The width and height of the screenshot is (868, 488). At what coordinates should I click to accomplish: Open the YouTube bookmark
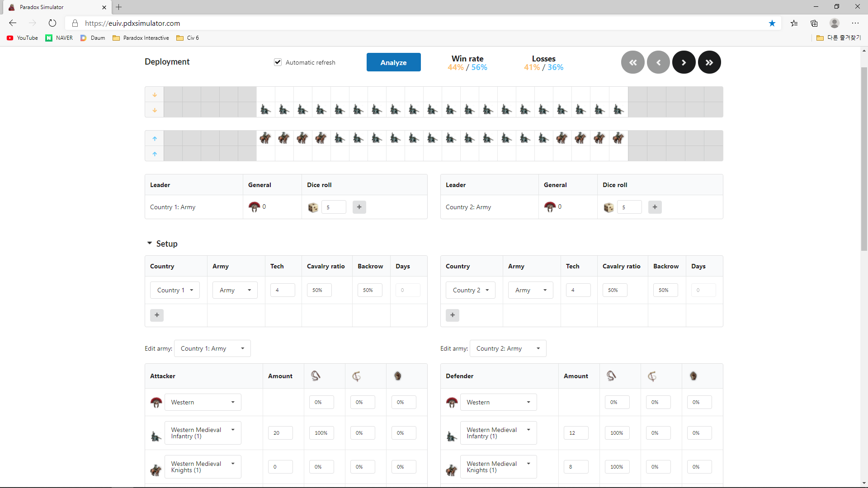(x=23, y=38)
